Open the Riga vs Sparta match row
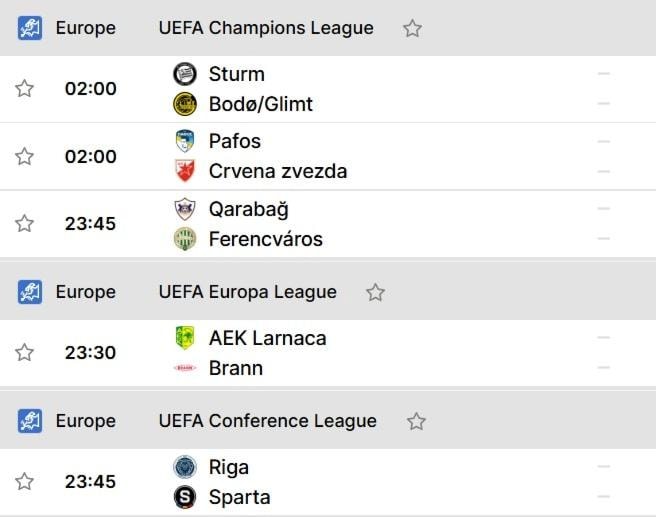The height and width of the screenshot is (517, 656). point(328,482)
